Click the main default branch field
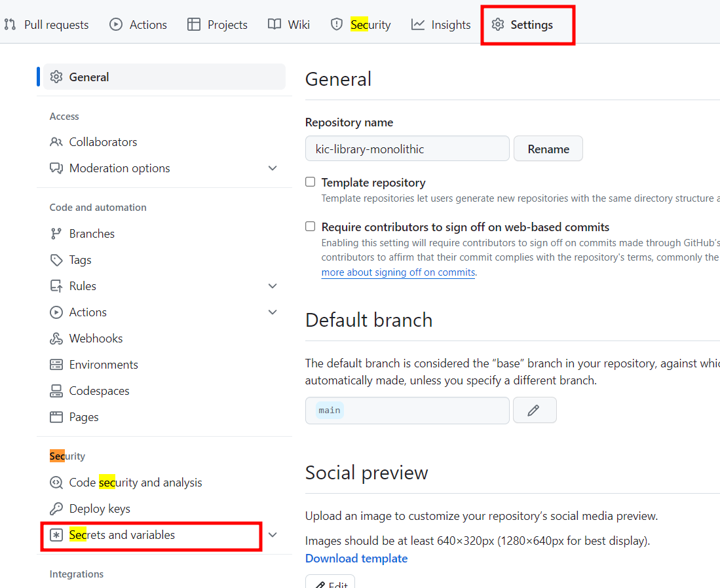Screen dimensions: 720x588 tap(407, 411)
